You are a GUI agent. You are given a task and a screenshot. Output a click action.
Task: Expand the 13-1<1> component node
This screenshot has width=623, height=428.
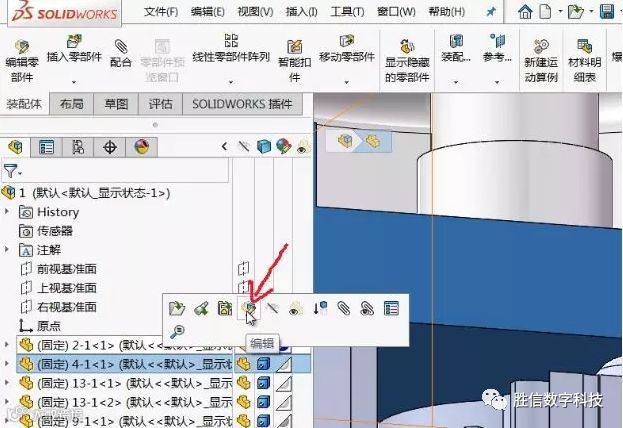point(6,383)
